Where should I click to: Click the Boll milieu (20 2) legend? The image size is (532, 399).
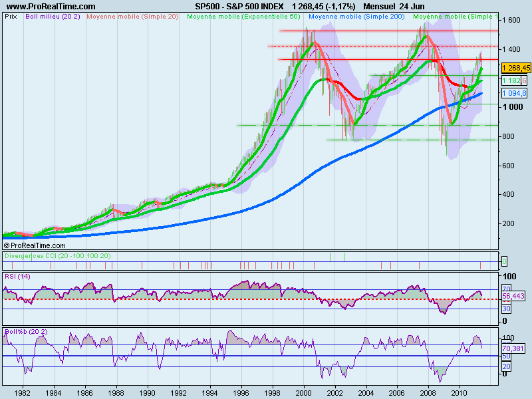[53, 17]
